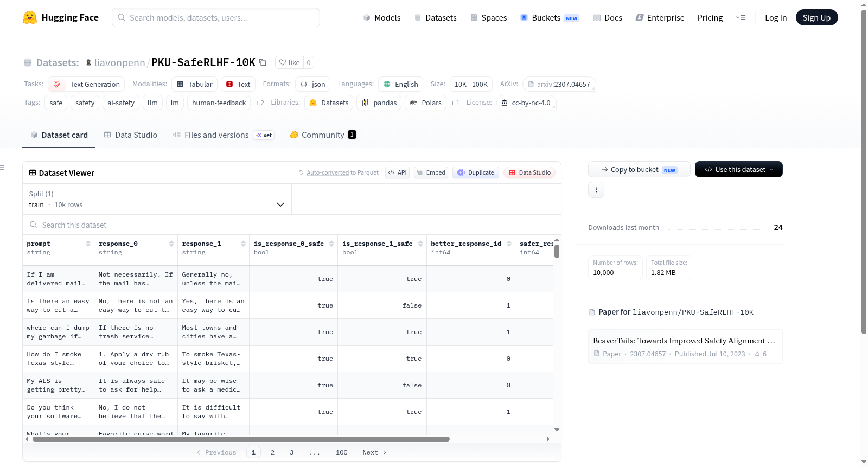The image size is (868, 467).
Task: Copy dataset name with the copy icon
Action: [263, 62]
